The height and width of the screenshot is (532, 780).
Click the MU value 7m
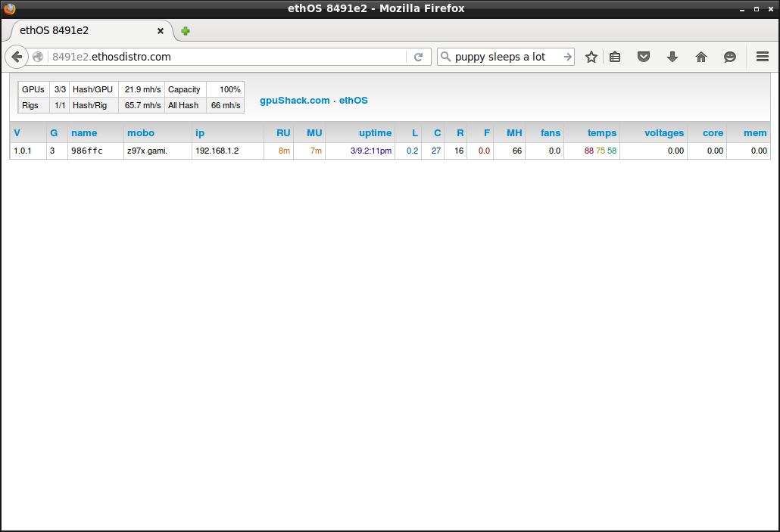tap(316, 151)
